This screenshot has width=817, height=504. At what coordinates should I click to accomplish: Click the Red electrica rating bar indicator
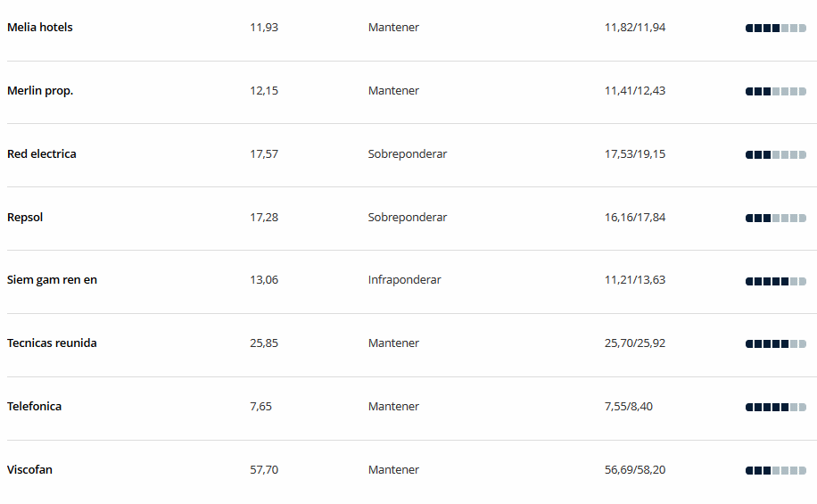click(x=776, y=155)
